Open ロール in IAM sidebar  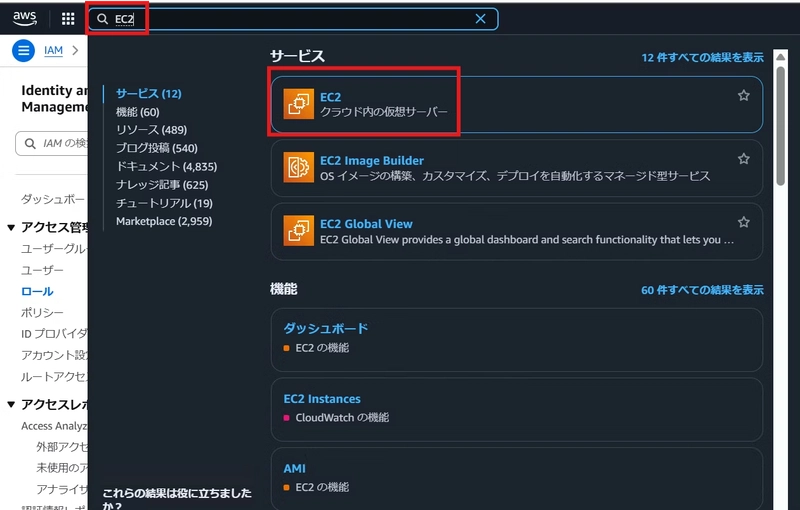(x=37, y=291)
